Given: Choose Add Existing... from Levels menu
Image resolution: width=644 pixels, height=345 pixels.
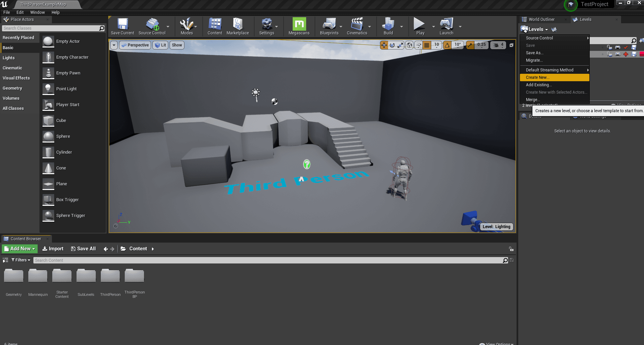Looking at the screenshot, I should point(554,85).
